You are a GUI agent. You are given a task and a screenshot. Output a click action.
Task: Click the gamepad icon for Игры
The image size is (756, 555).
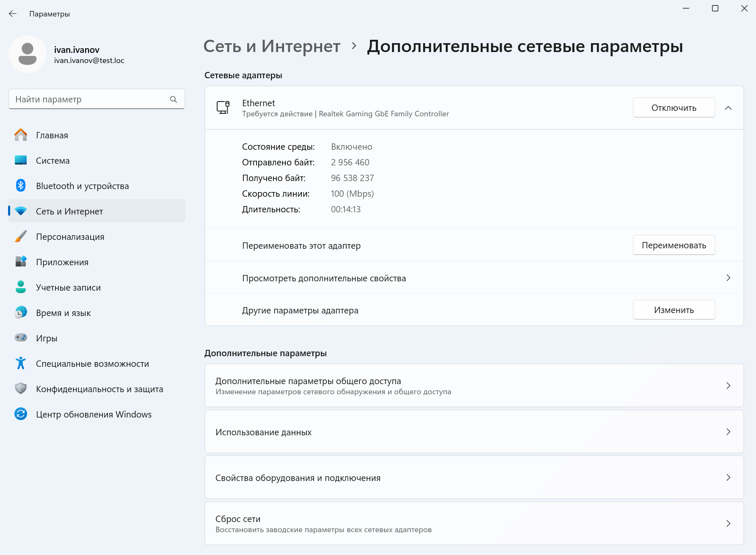(x=20, y=338)
